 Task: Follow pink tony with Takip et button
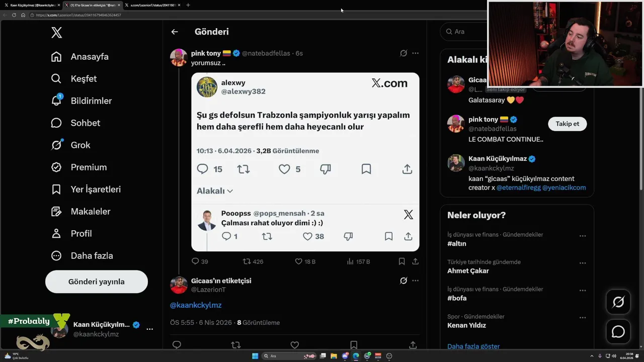click(567, 124)
